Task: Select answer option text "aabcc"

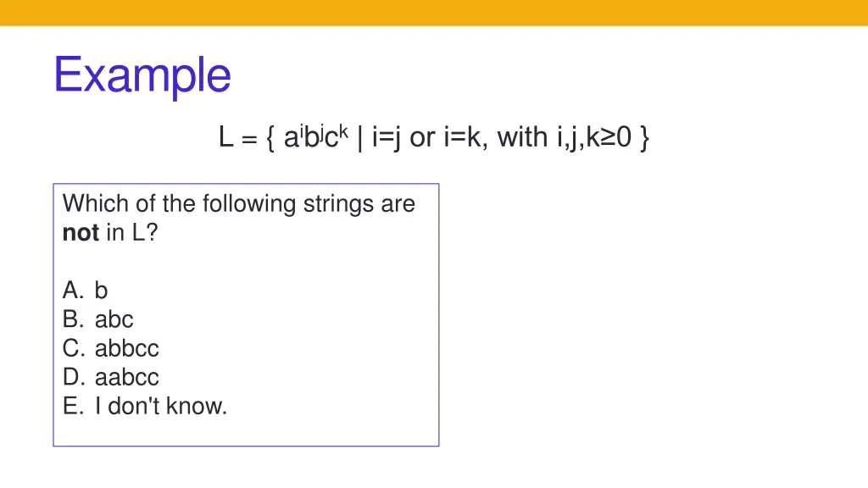Action: coord(126,377)
